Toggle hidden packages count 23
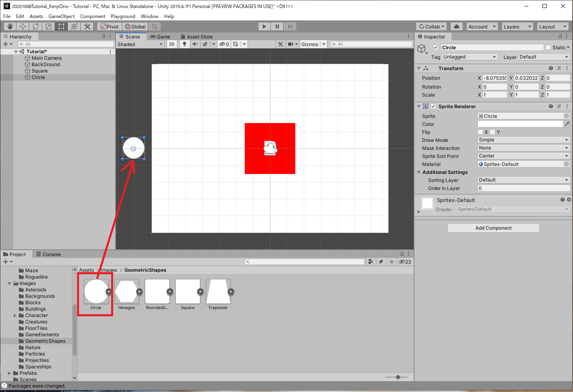The image size is (573, 392). point(405,262)
